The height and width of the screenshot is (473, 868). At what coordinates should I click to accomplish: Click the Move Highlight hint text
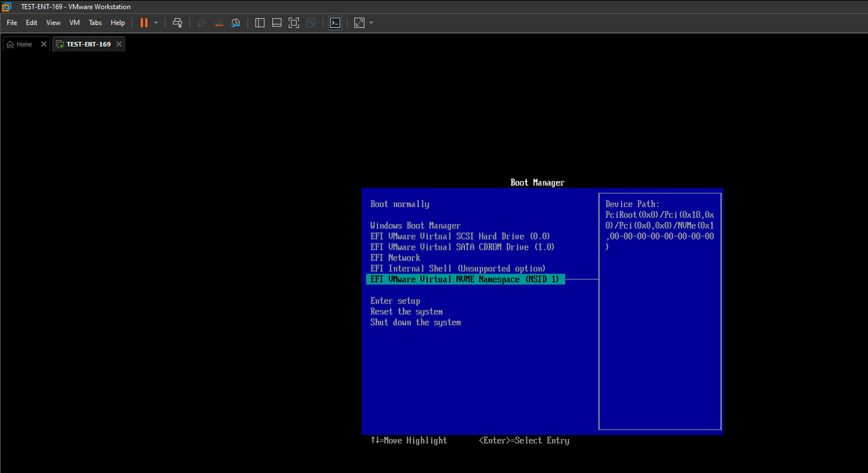point(409,440)
